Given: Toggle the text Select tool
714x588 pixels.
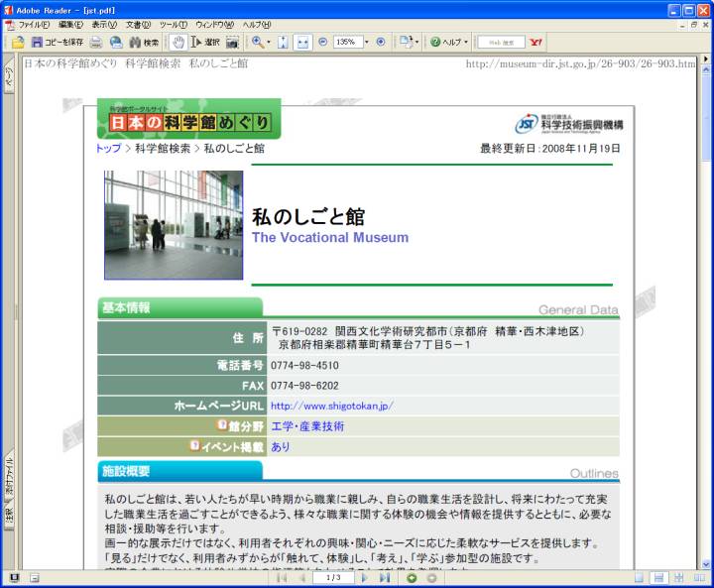Looking at the screenshot, I should pyautogui.click(x=205, y=43).
